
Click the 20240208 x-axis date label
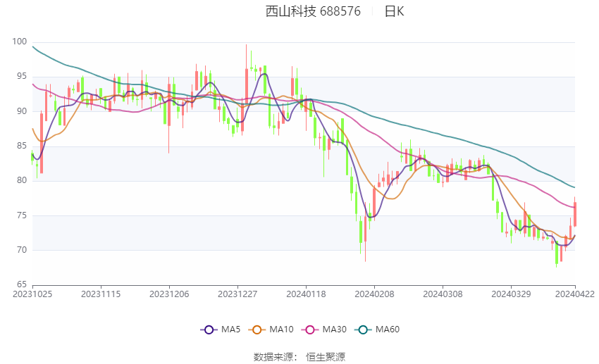coord(374,294)
